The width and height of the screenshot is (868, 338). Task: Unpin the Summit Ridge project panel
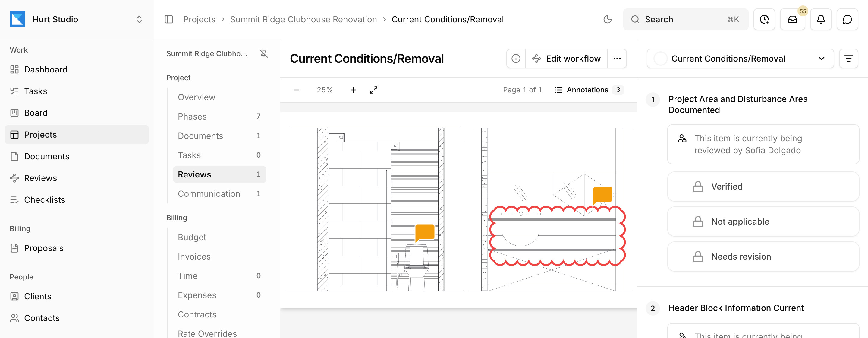tap(264, 54)
